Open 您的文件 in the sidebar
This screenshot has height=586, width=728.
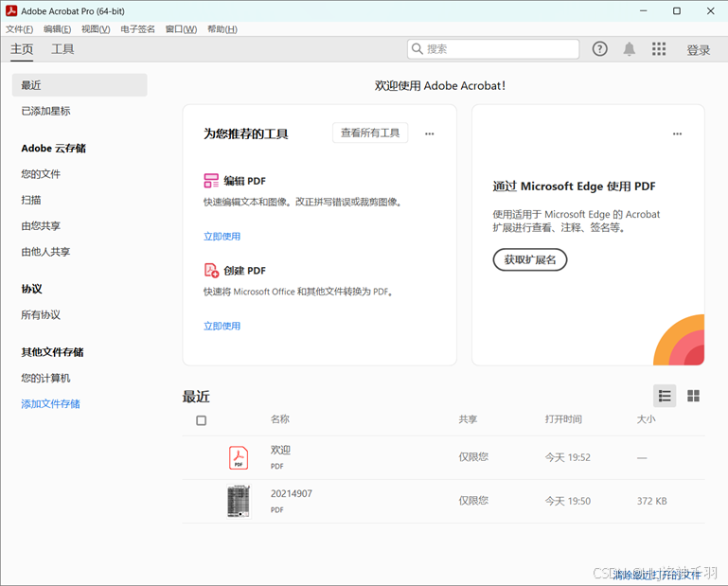click(x=41, y=174)
